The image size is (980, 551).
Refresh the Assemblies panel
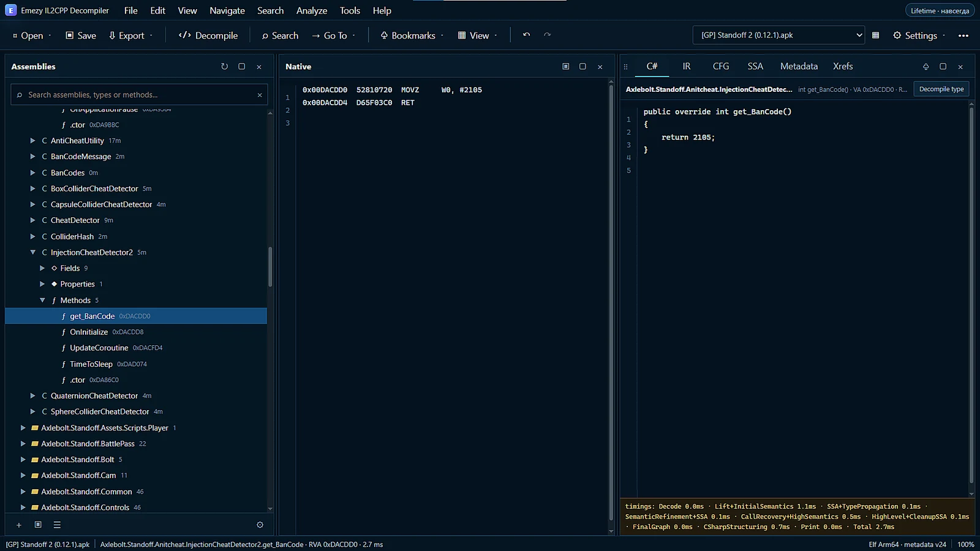pyautogui.click(x=224, y=66)
